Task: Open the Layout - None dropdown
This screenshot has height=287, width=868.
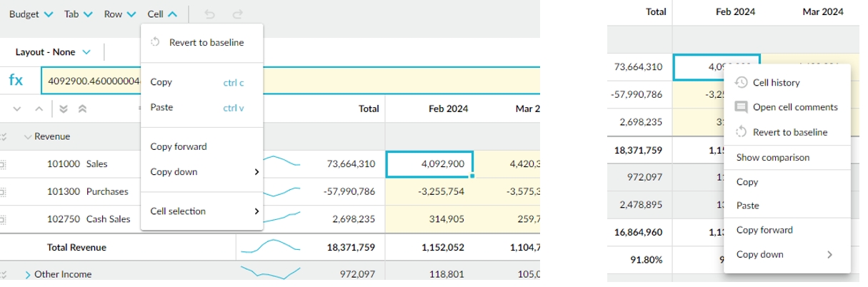Action: [x=53, y=52]
